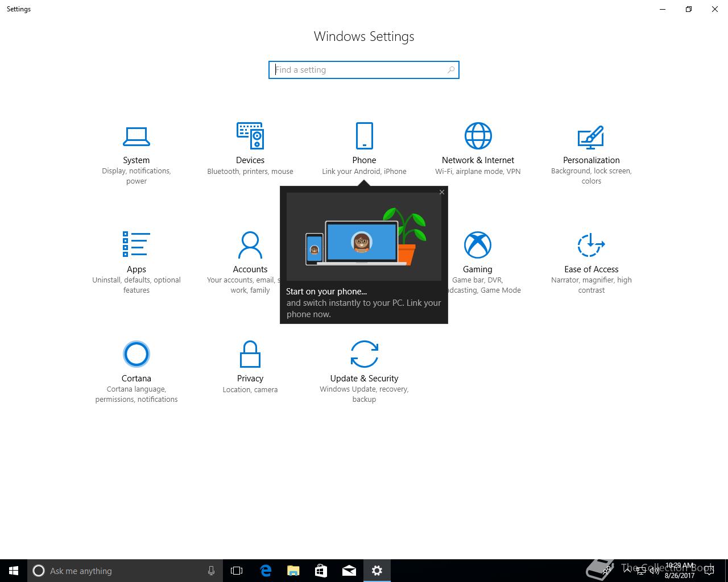Click 'Background, lock screen, colors' description
The width and height of the screenshot is (728, 582).
[591, 176]
